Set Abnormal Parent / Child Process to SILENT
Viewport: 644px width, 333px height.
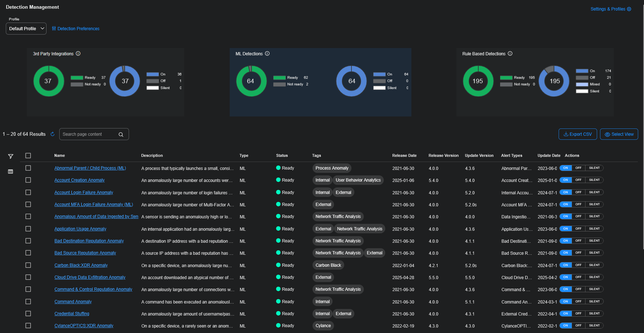pos(594,168)
